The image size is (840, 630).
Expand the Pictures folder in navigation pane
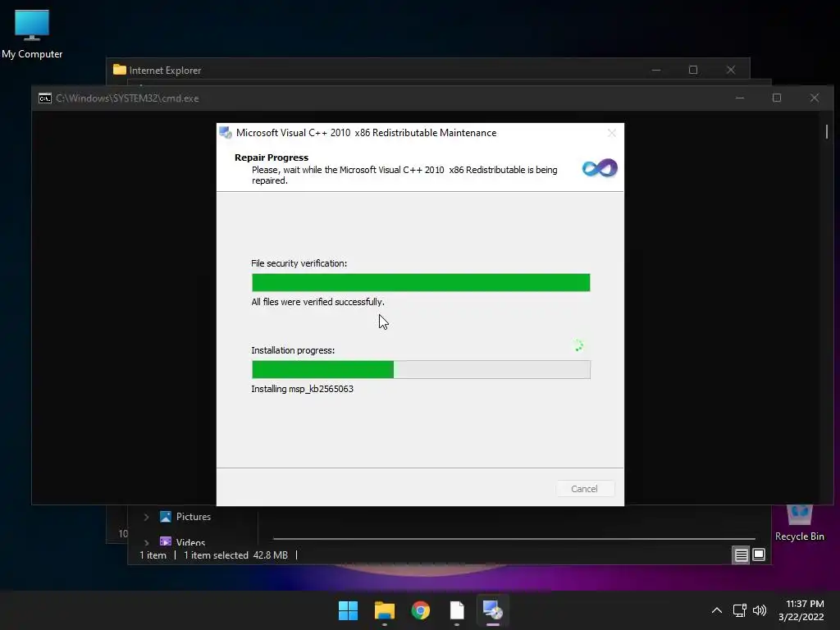tap(146, 517)
